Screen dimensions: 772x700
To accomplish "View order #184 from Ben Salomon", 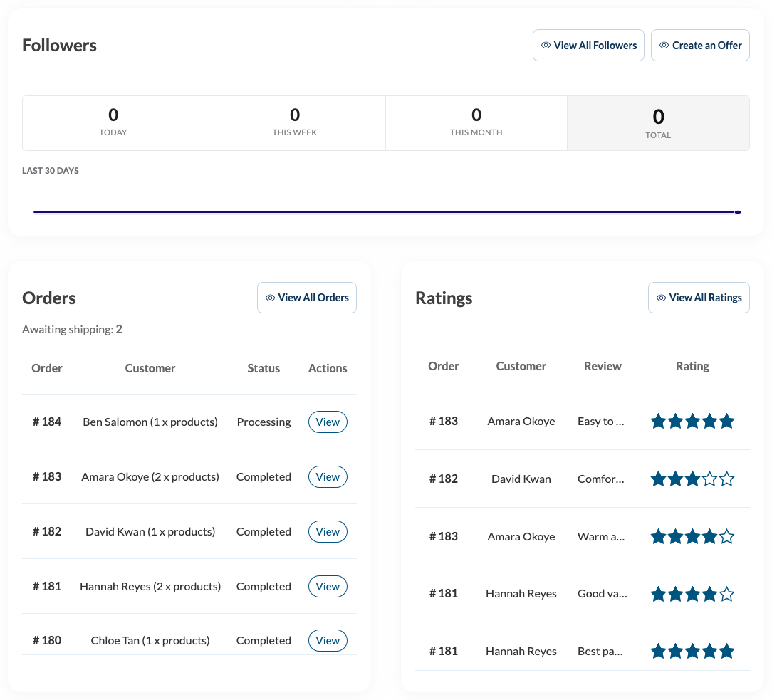I will pyautogui.click(x=328, y=422).
